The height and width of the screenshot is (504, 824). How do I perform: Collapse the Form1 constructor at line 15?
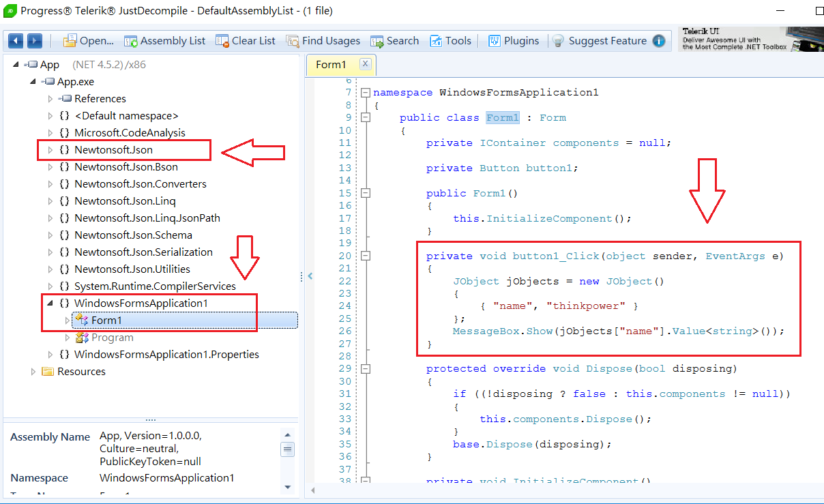366,193
